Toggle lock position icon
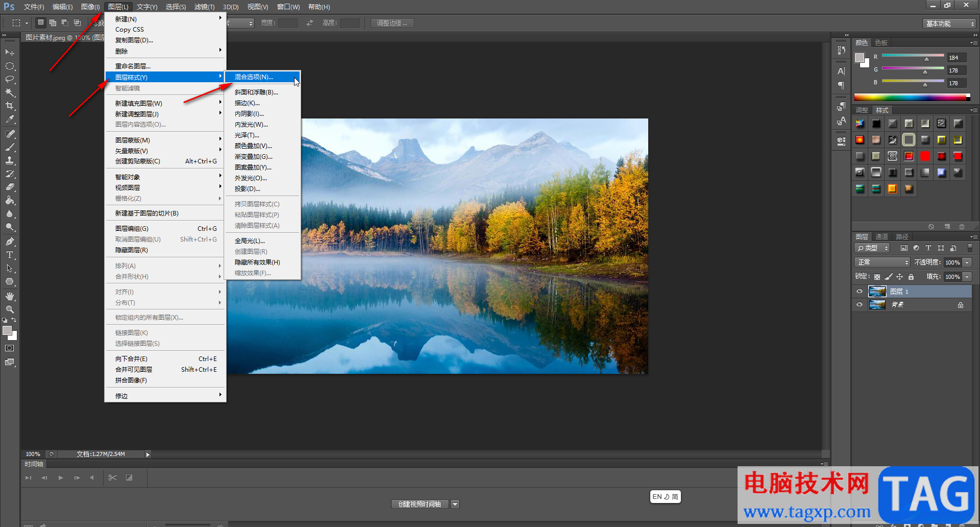This screenshot has width=980, height=527. 900,277
